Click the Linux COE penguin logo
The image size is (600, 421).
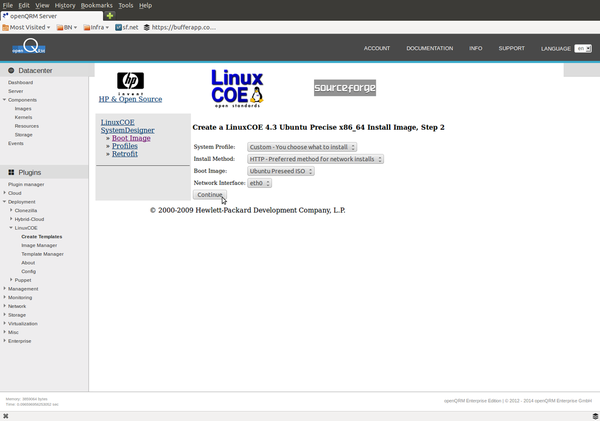click(x=237, y=88)
